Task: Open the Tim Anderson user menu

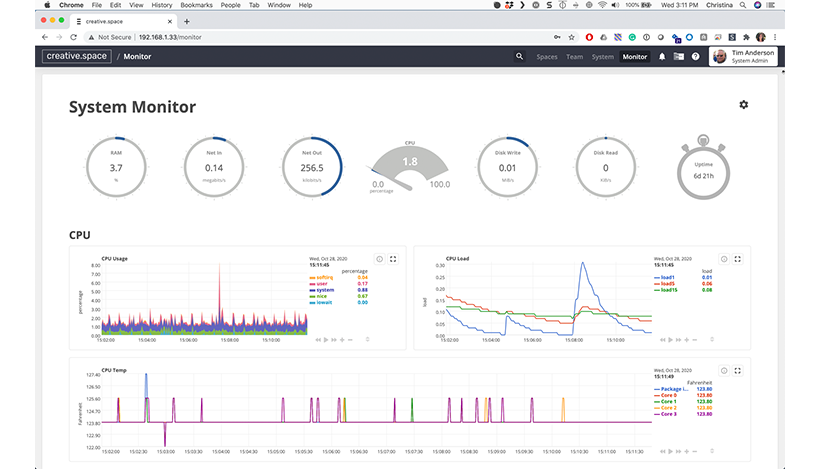Action: tap(743, 57)
